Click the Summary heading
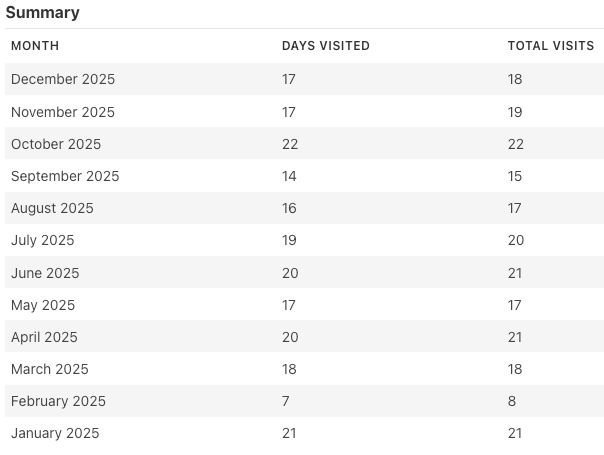The height and width of the screenshot is (455, 604). click(43, 13)
